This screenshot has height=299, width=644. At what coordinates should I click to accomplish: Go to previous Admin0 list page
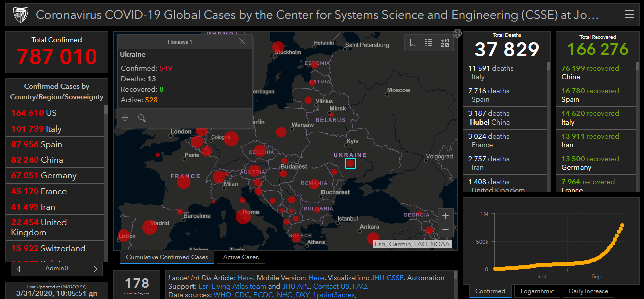coord(19,269)
